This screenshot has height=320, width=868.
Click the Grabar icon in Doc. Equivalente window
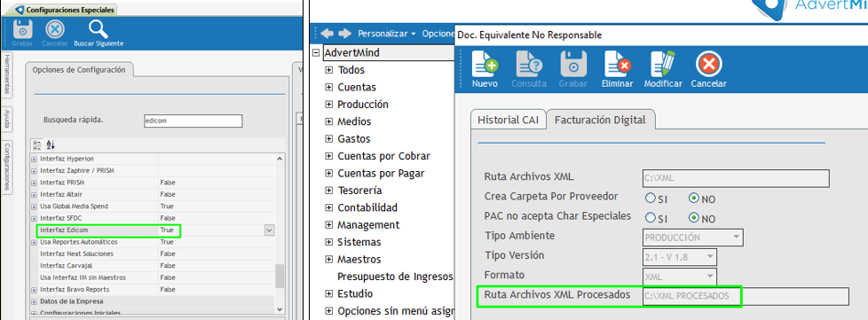coord(573,64)
